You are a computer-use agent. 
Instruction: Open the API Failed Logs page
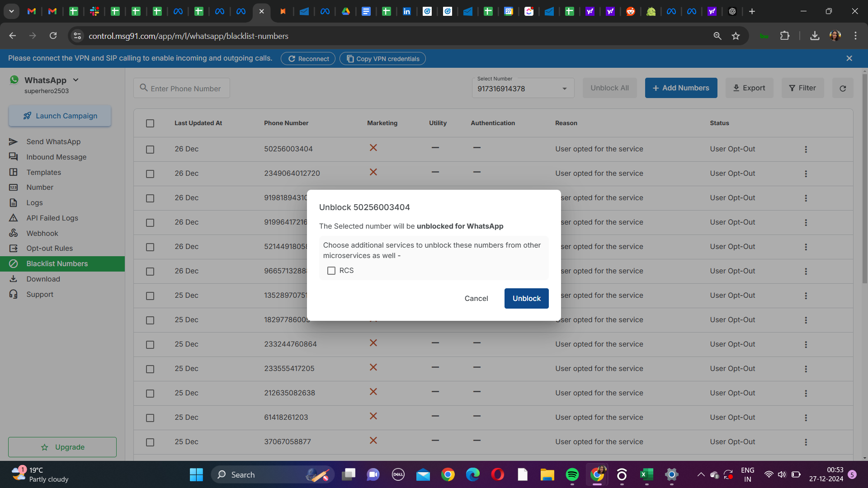[x=52, y=218]
